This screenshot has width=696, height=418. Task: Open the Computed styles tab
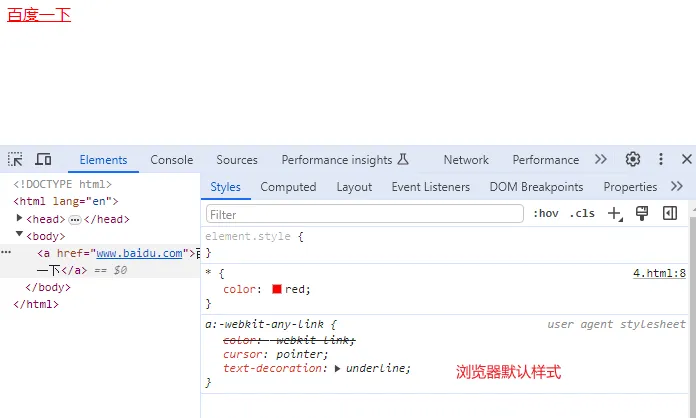288,187
